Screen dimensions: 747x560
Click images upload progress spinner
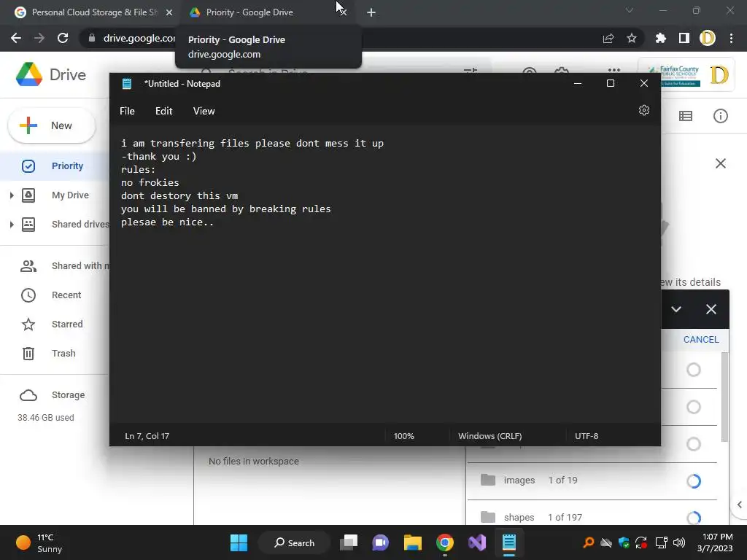pyautogui.click(x=694, y=481)
